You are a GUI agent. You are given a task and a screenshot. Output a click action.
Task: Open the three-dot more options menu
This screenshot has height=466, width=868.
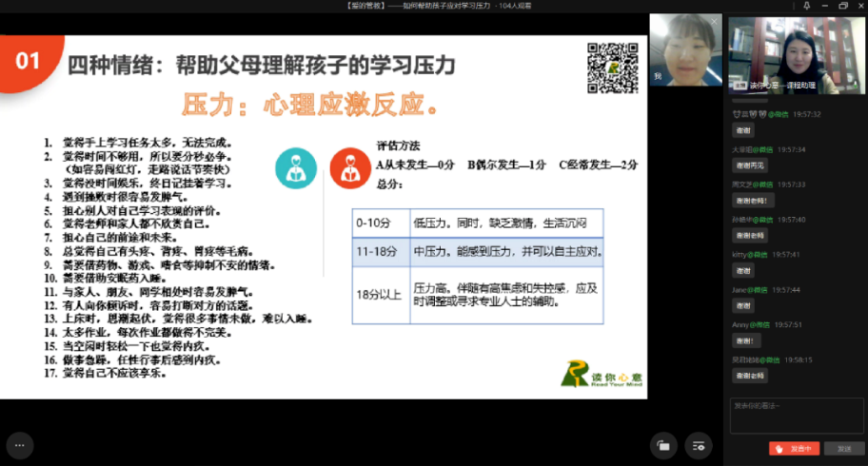(20, 444)
